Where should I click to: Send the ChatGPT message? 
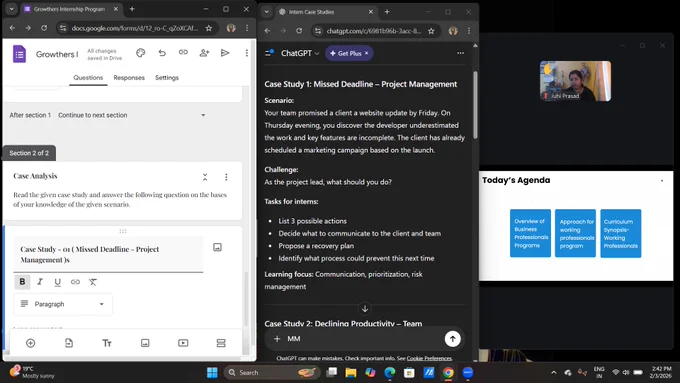[453, 339]
